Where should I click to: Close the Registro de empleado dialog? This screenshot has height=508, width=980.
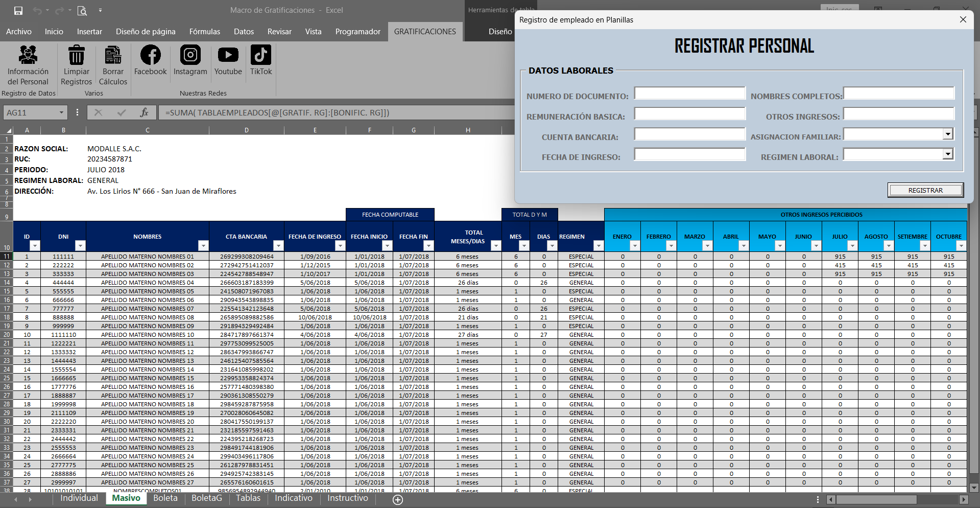[x=963, y=19]
